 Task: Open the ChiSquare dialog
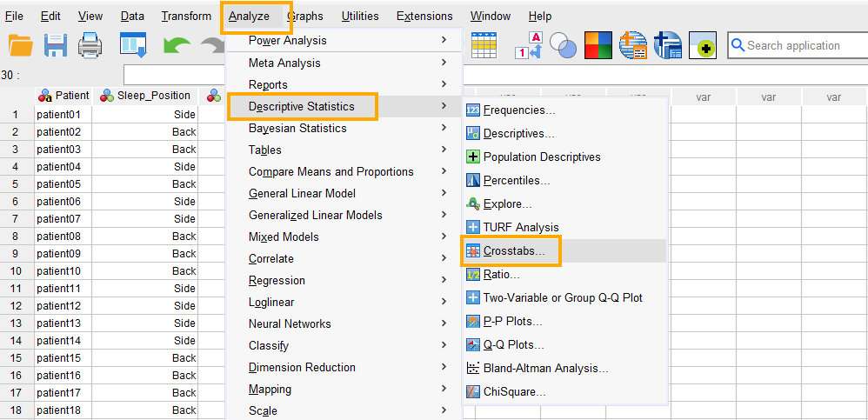click(x=564, y=392)
